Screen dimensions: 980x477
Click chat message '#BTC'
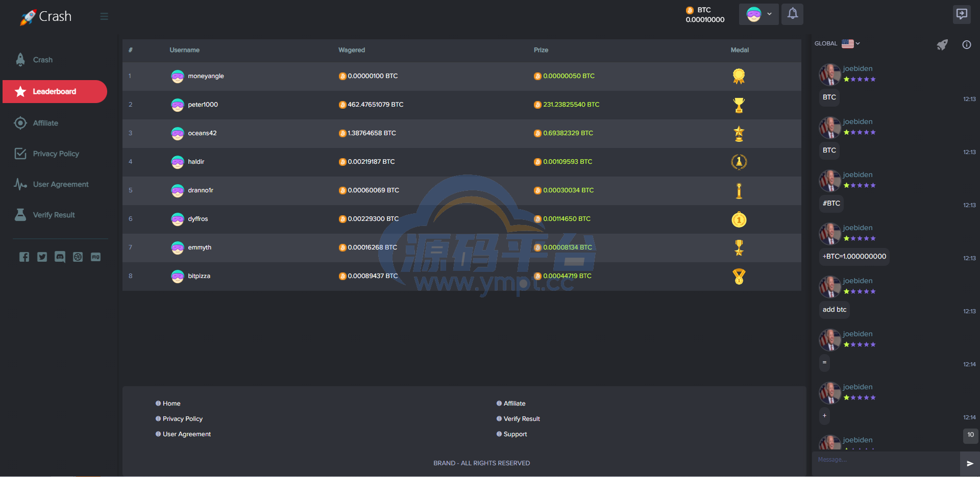tap(831, 204)
